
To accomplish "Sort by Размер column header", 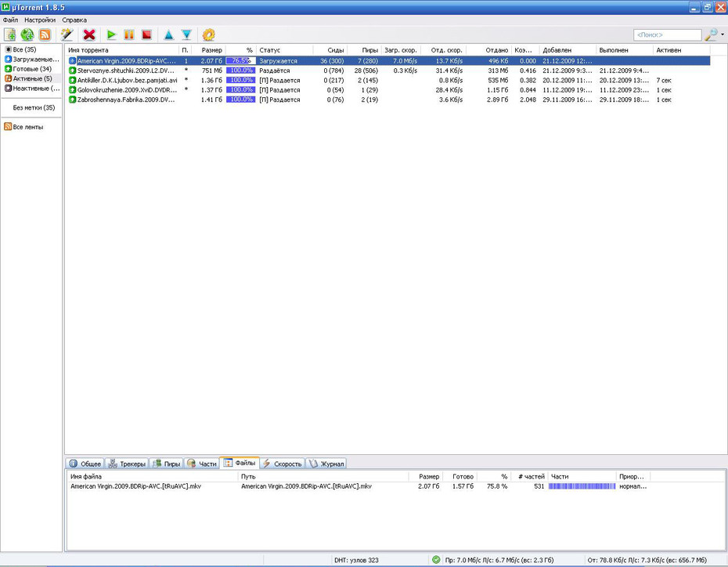I will [x=209, y=50].
